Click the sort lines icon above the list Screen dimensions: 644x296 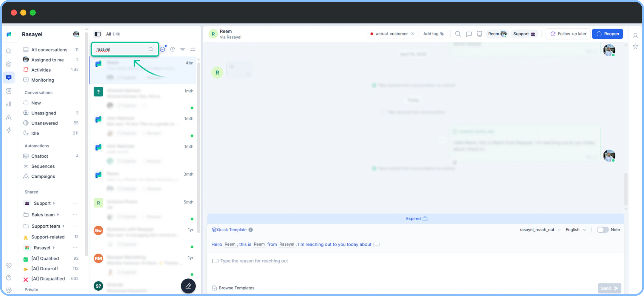click(183, 49)
